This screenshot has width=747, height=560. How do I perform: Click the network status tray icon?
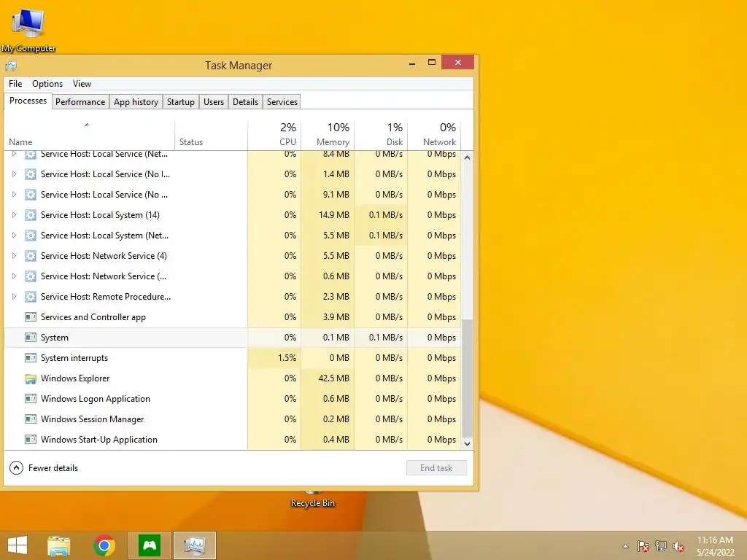click(x=661, y=546)
